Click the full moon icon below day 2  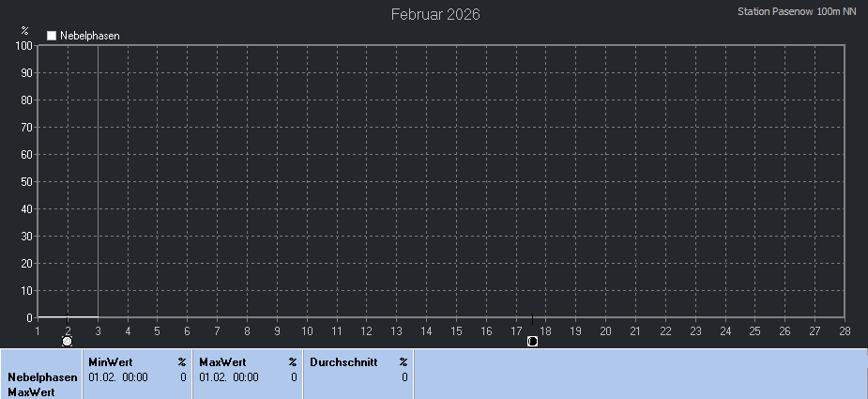(68, 341)
